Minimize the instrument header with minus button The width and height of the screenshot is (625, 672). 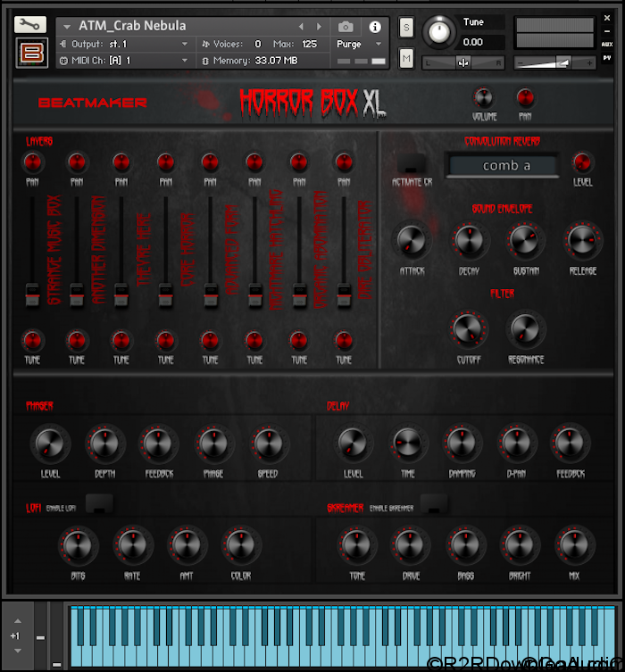pyautogui.click(x=607, y=31)
